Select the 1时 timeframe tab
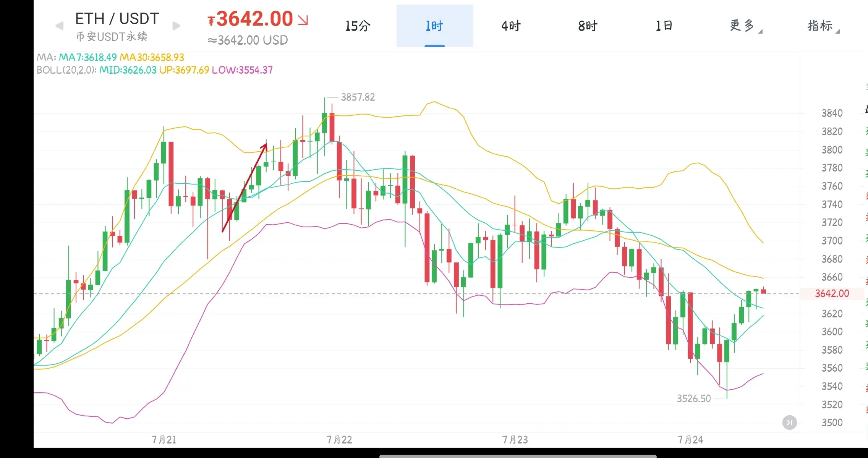Viewport: 868px width, 458px height. [435, 26]
